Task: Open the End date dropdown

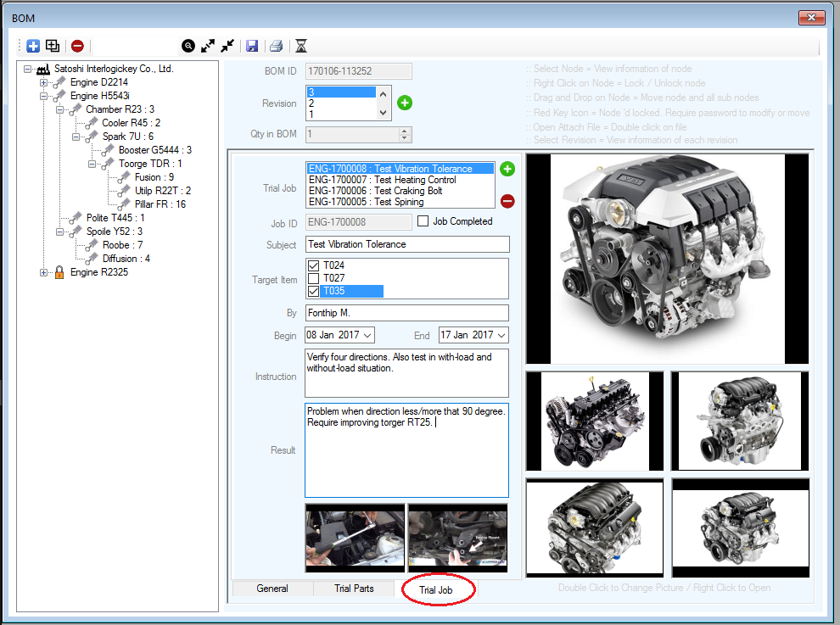Action: click(501, 336)
